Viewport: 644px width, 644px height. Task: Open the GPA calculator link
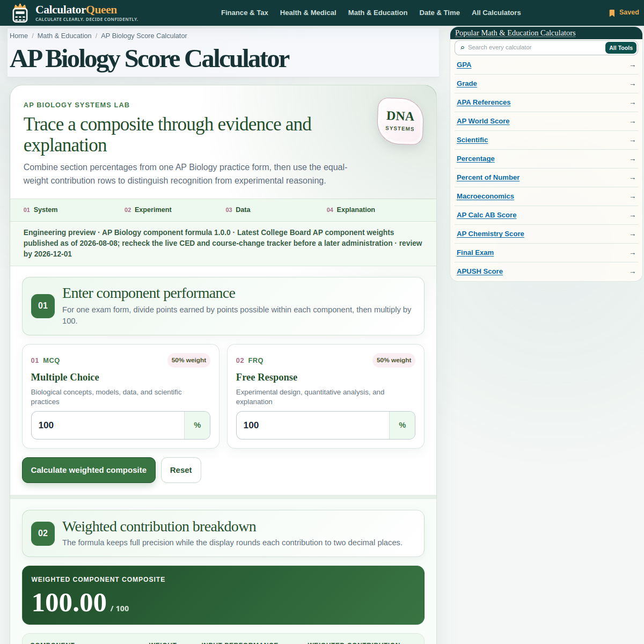pyautogui.click(x=464, y=65)
